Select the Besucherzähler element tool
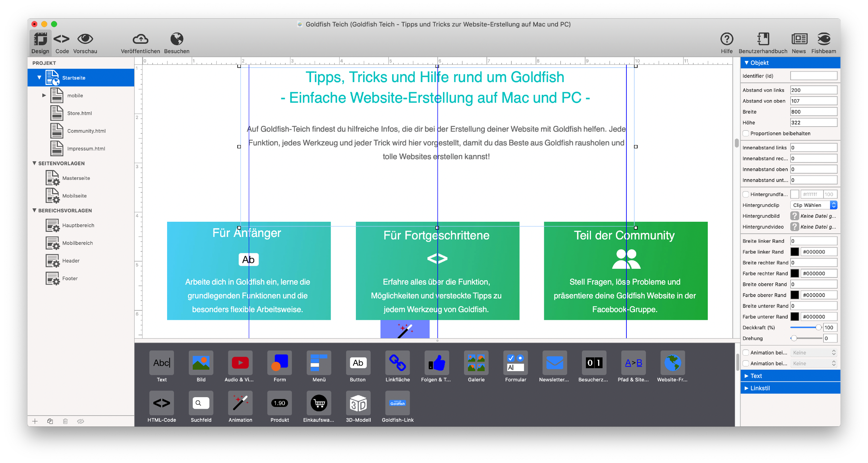Screen dimensions: 868x463 (594, 366)
